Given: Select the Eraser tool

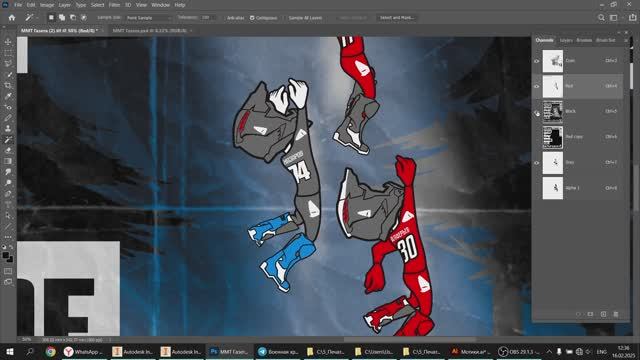Looking at the screenshot, I should pyautogui.click(x=8, y=150).
